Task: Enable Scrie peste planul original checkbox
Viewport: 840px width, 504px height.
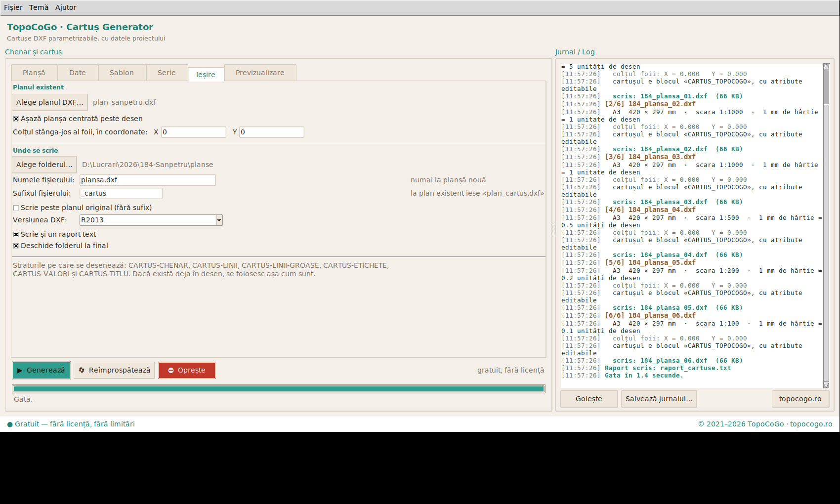Action: 16,208
